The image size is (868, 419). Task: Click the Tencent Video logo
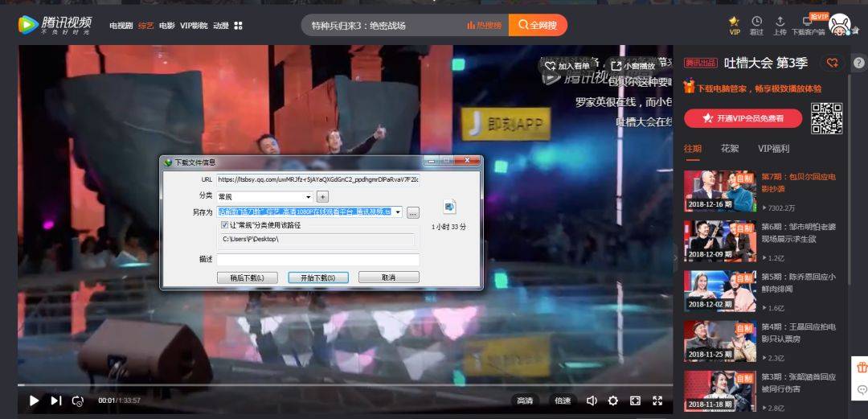[55, 25]
